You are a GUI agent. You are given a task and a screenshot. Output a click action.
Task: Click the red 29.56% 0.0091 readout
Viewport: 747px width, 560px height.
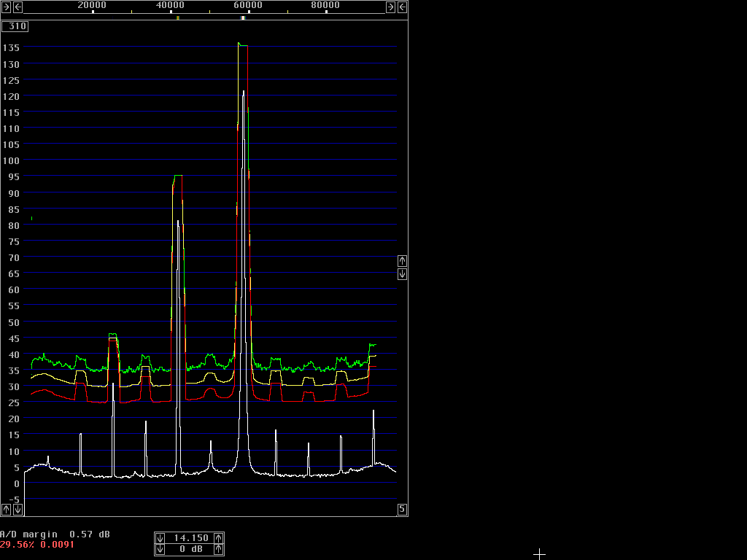(x=37, y=544)
